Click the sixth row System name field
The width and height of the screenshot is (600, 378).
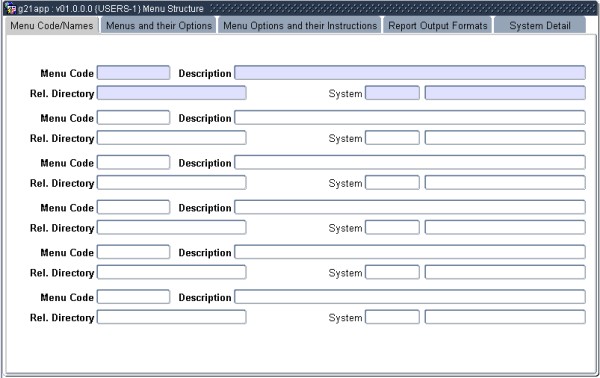point(505,317)
